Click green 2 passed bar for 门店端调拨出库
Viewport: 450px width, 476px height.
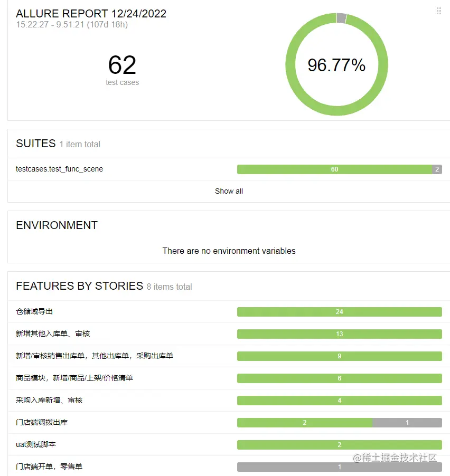coord(305,423)
